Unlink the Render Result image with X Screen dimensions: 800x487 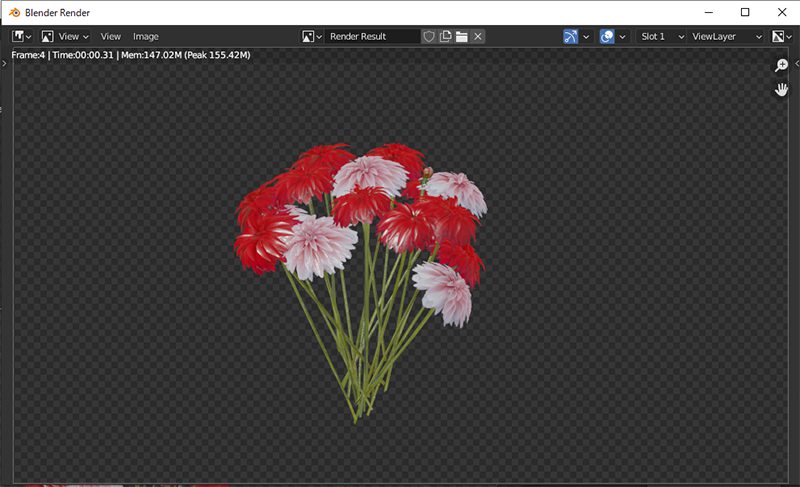[x=478, y=36]
